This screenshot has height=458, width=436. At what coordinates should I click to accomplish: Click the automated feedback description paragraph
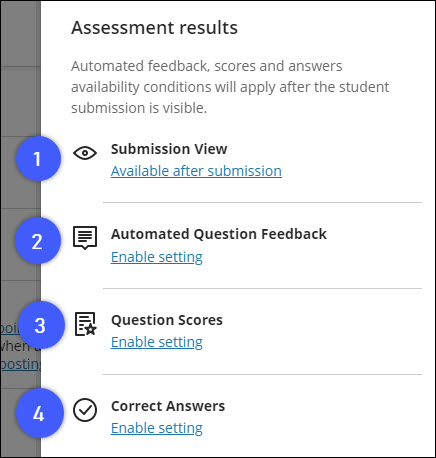point(230,87)
